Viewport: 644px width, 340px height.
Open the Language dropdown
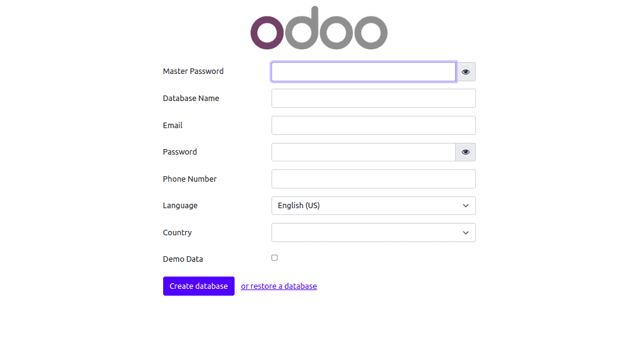point(373,206)
